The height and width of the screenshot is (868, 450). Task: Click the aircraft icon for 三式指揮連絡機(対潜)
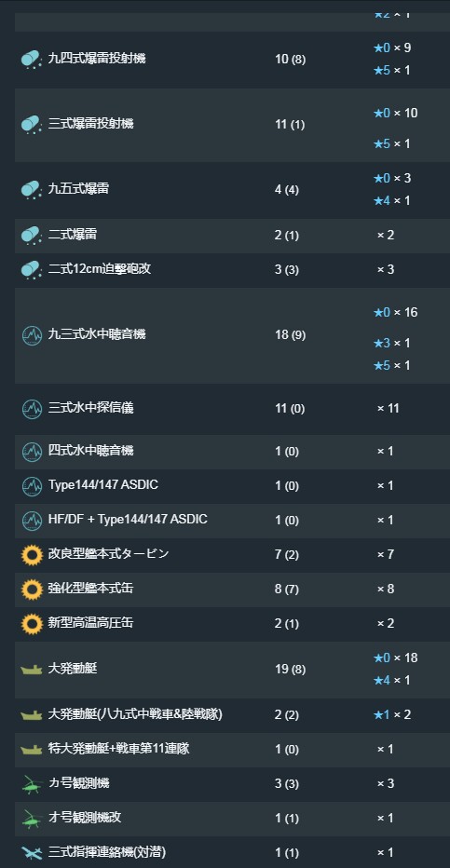tap(32, 852)
